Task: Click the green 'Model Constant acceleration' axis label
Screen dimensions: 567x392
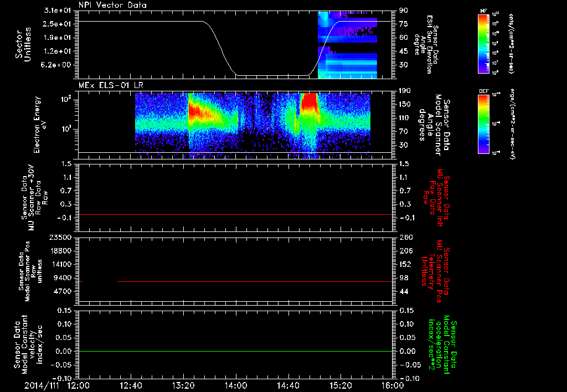Action: click(x=442, y=345)
